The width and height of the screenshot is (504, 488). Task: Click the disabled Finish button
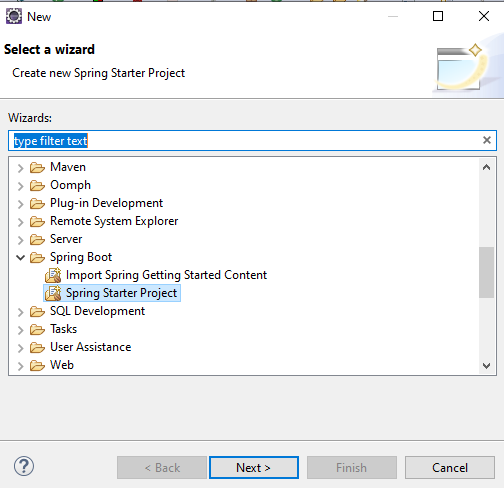click(x=352, y=467)
